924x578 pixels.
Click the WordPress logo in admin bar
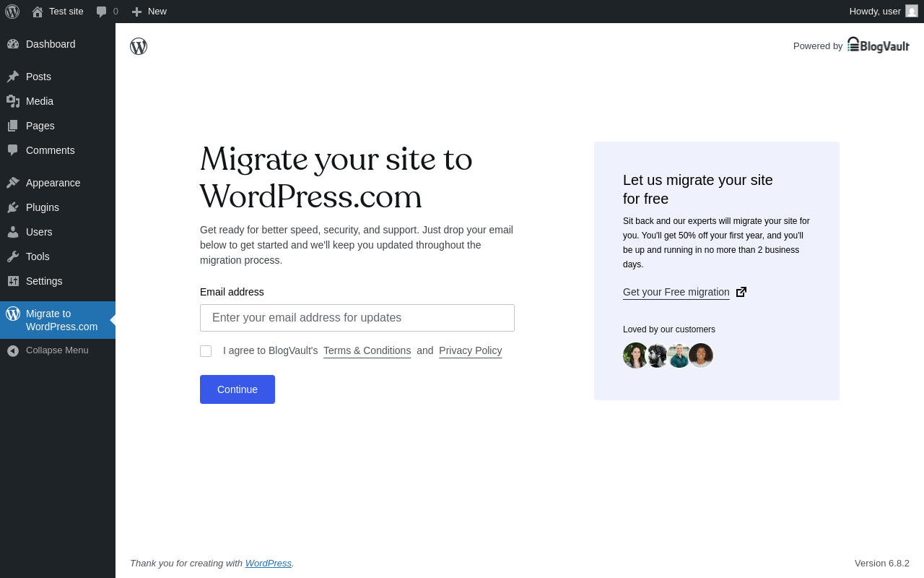pos(12,12)
